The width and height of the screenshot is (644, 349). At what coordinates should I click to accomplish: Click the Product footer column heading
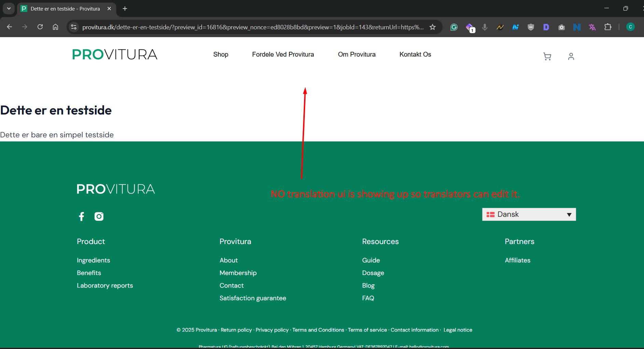(91, 242)
